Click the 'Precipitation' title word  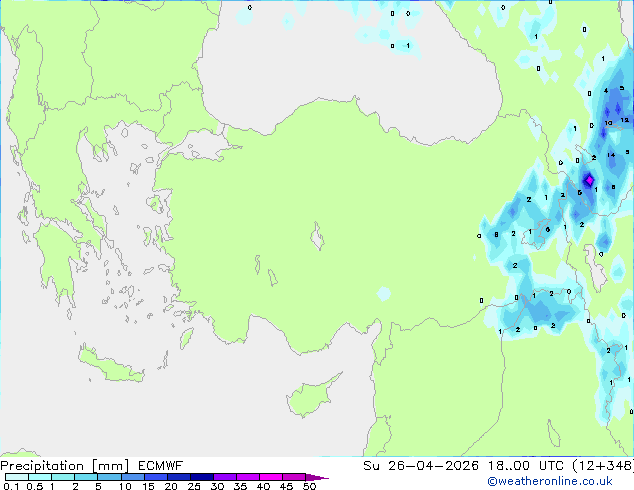click(x=42, y=466)
